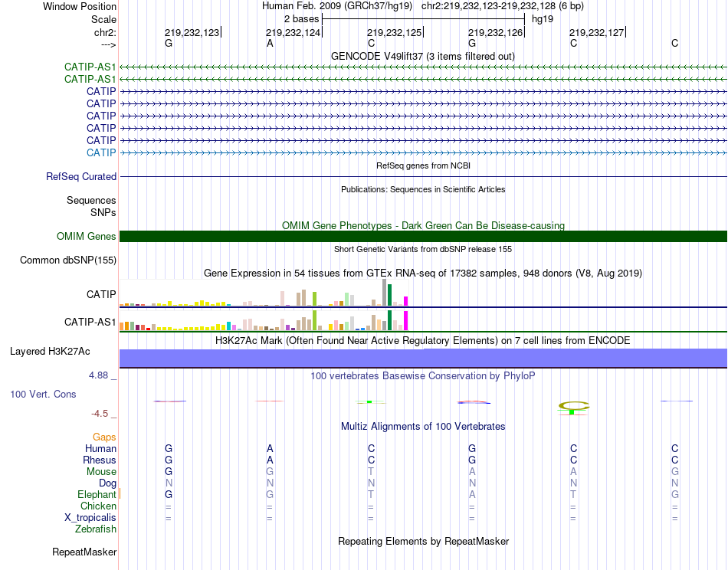728x570 pixels.
Task: Click the 'Human Feb. 2009 (GRCh37/hg19)' heading
Action: 337,6
